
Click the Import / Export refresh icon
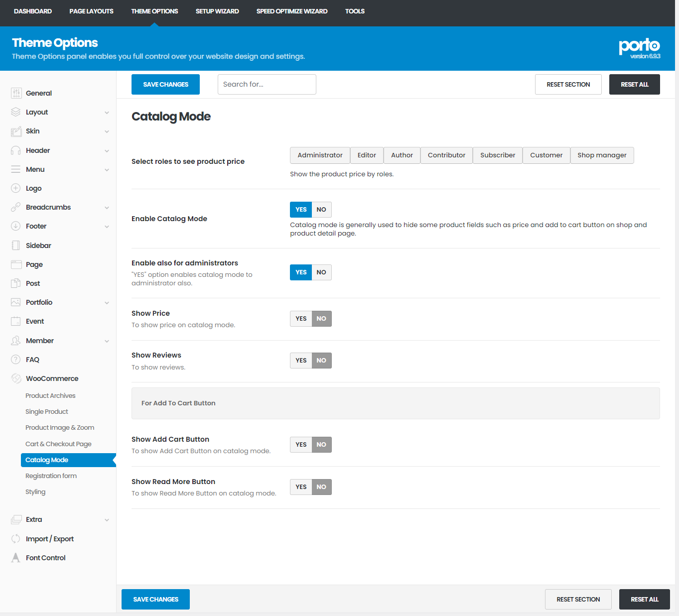(16, 539)
